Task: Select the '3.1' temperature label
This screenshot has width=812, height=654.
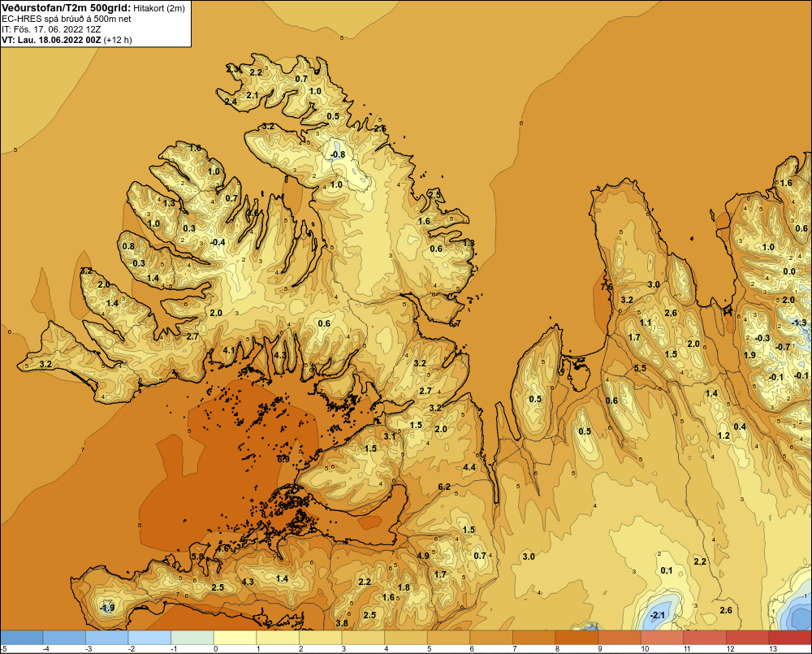Action: (390, 436)
